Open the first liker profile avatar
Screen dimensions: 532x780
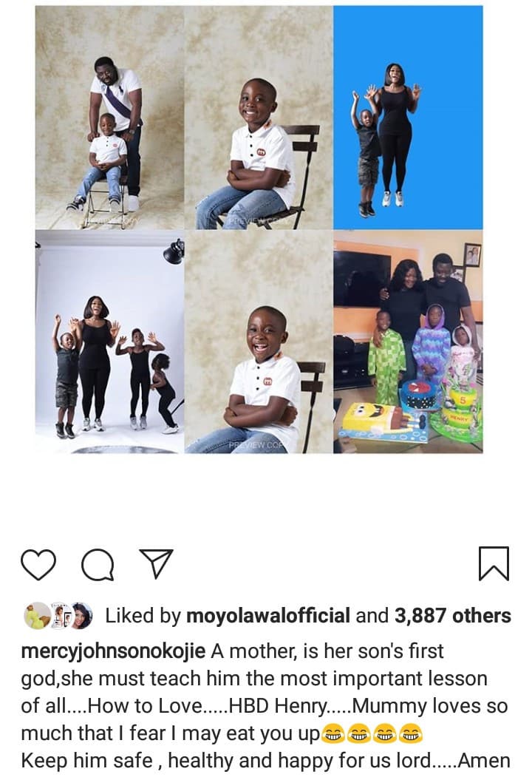(x=37, y=616)
